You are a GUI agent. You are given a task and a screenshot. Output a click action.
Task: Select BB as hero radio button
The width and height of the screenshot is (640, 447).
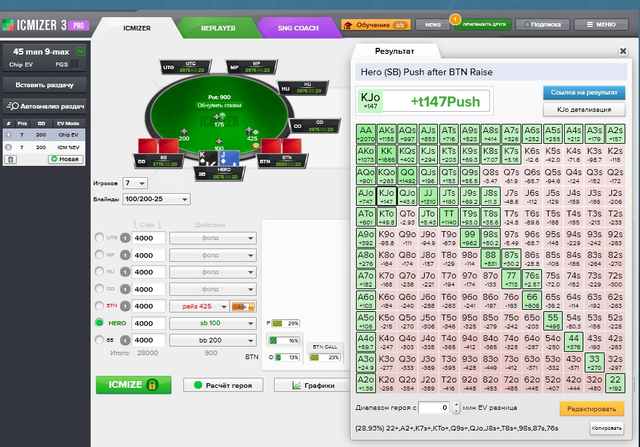pos(99,340)
